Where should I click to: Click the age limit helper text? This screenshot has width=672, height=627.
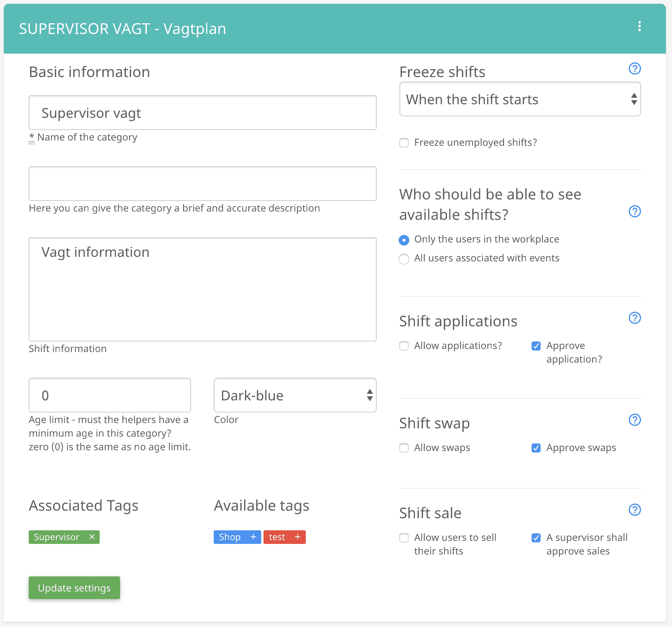(110, 433)
